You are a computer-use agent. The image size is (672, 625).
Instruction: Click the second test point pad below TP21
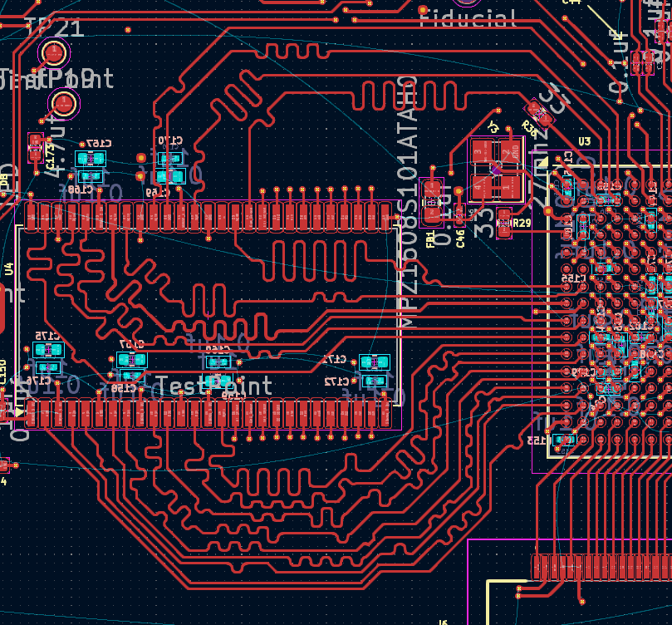(x=64, y=104)
